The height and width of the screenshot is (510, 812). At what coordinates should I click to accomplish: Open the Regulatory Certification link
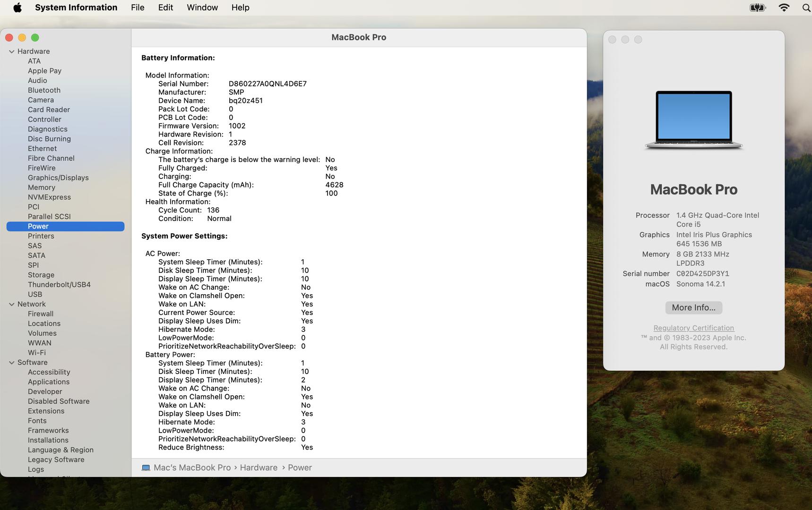click(x=694, y=328)
